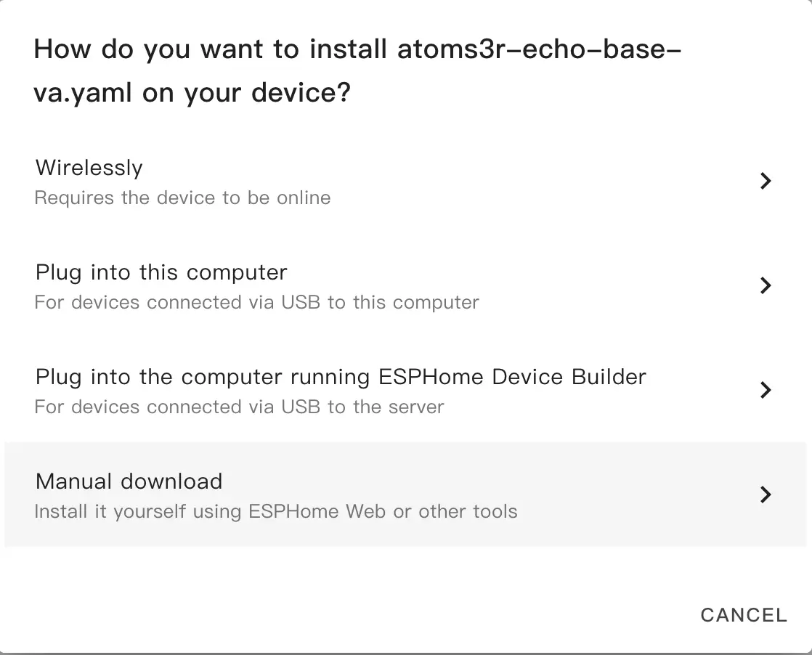This screenshot has height=655, width=812.
Task: Click the word 'server' in the USB description
Action: [x=416, y=407]
